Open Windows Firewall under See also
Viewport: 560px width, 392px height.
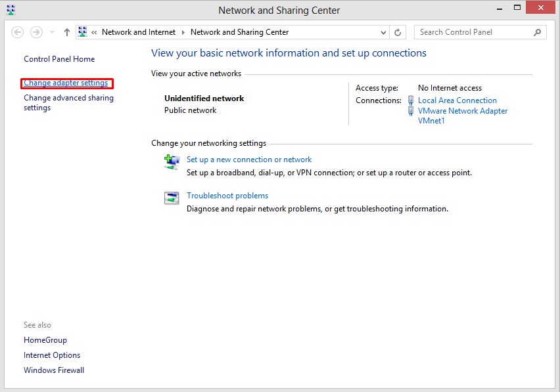pos(54,370)
